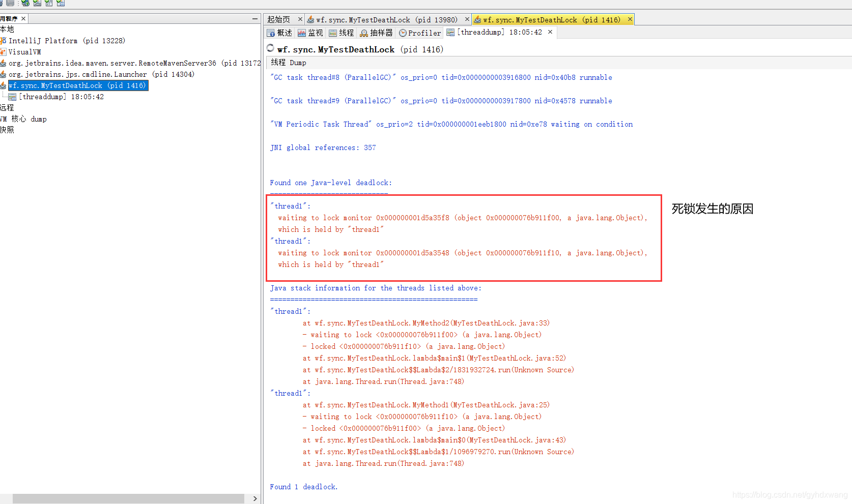Open the 概述 overview sub-tab
The width and height of the screenshot is (852, 504).
pos(279,33)
